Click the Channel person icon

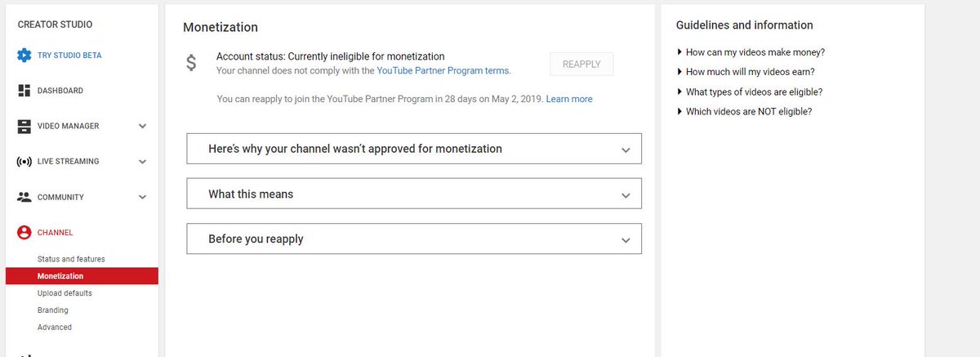point(24,233)
